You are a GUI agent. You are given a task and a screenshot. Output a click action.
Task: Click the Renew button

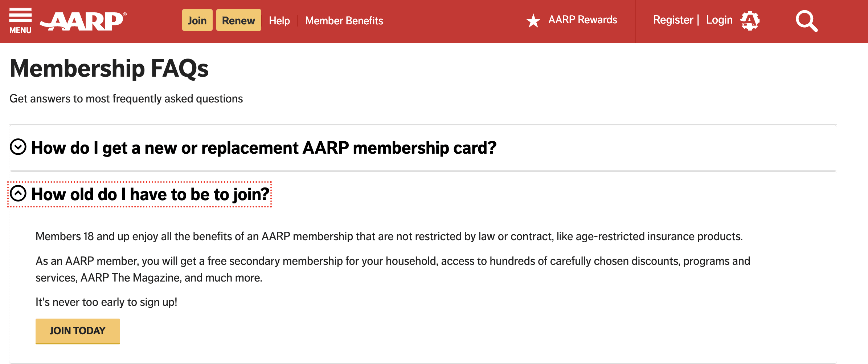click(x=238, y=20)
